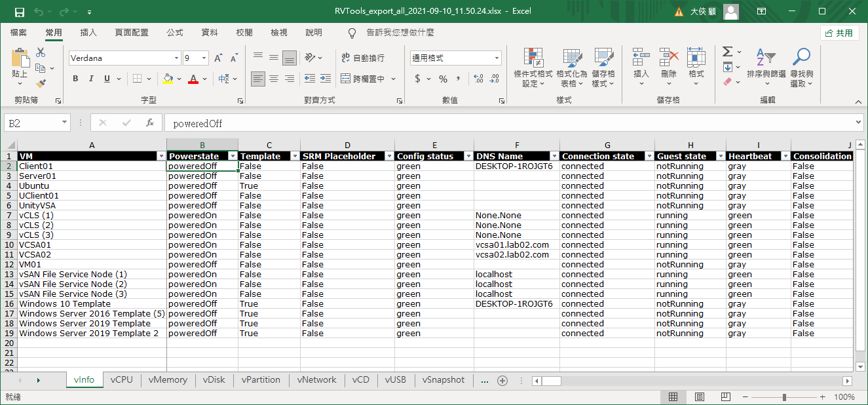
Task: Switch to the 公式 (Formulas) ribbon tab
Action: pos(175,32)
